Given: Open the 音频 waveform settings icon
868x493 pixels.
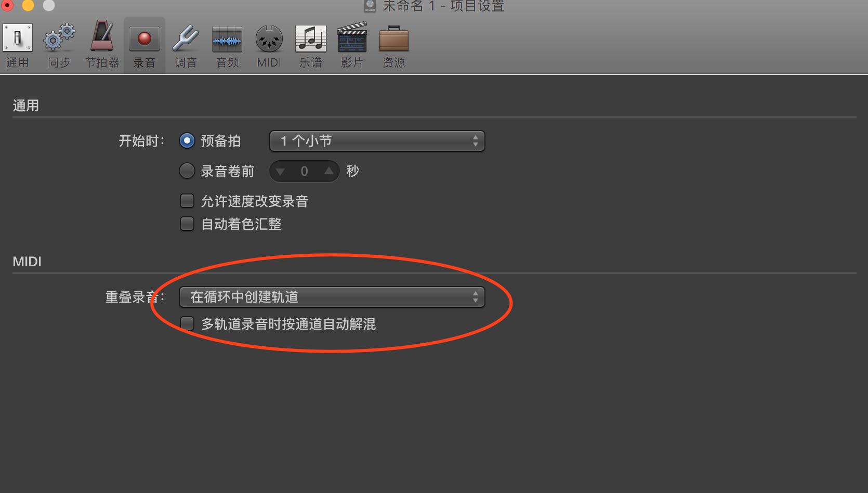Looking at the screenshot, I should (227, 40).
